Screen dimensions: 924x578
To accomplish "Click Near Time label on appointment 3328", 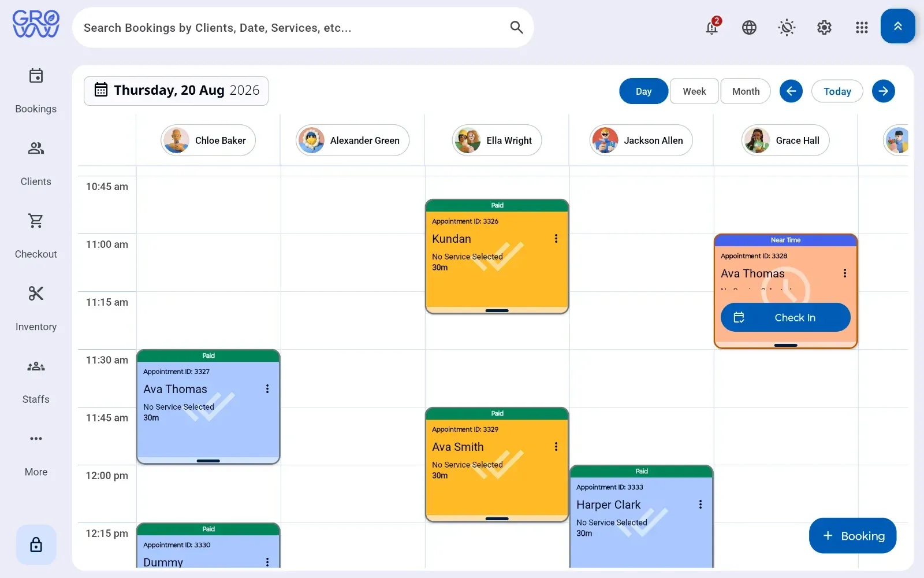I will coord(785,240).
